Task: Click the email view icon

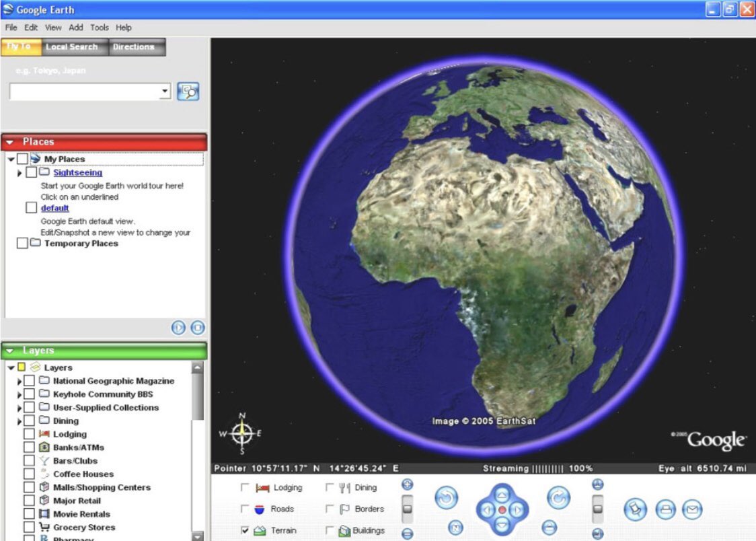Action: [x=691, y=509]
